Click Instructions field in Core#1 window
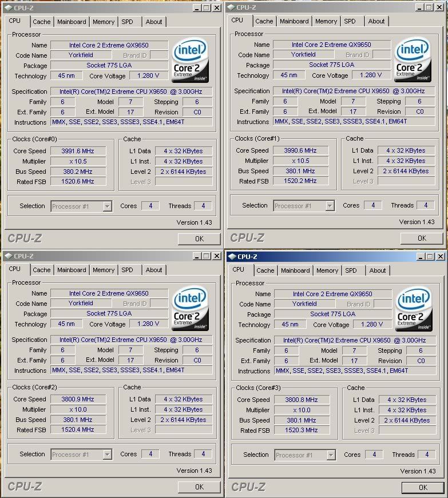Image resolution: width=448 pixels, height=498 pixels. (x=354, y=121)
